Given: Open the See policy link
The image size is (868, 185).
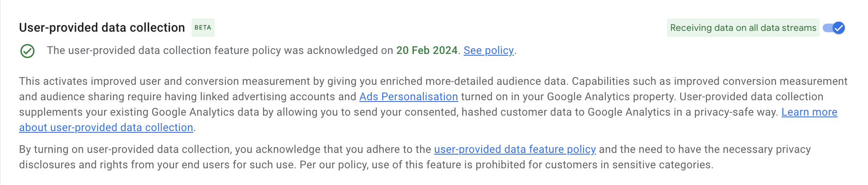Looking at the screenshot, I should [x=488, y=51].
